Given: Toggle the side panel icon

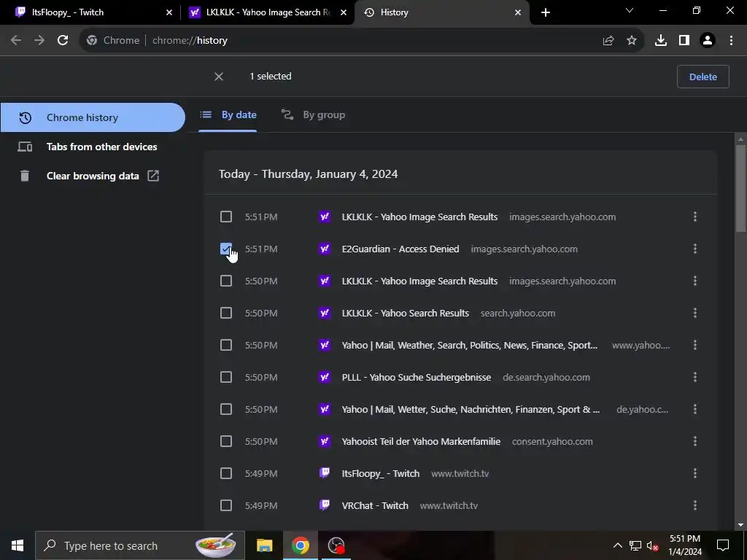Looking at the screenshot, I should 684,41.
